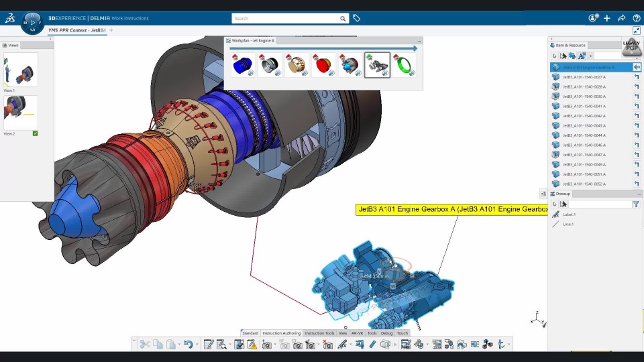Toggle assign arrow for JetB3_A101-1540-0030 A
The height and width of the screenshot is (362, 644).
[637, 97]
